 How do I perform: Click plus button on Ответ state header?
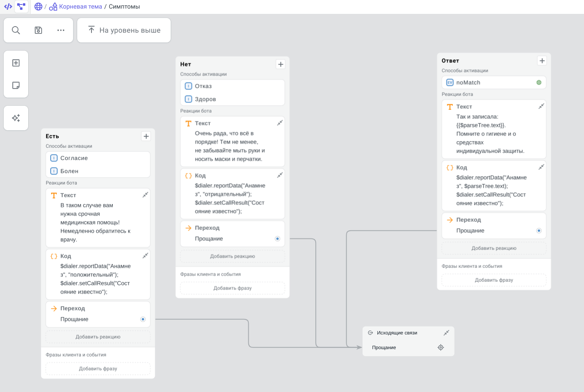tap(542, 61)
